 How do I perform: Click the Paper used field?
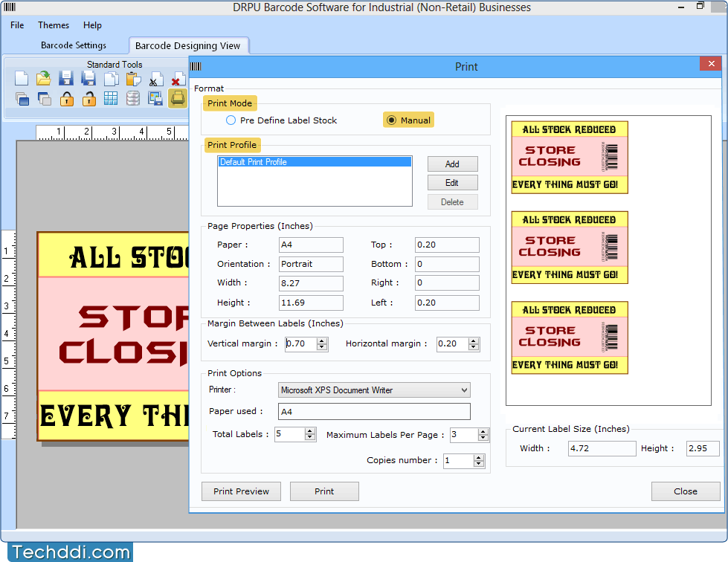[374, 412]
